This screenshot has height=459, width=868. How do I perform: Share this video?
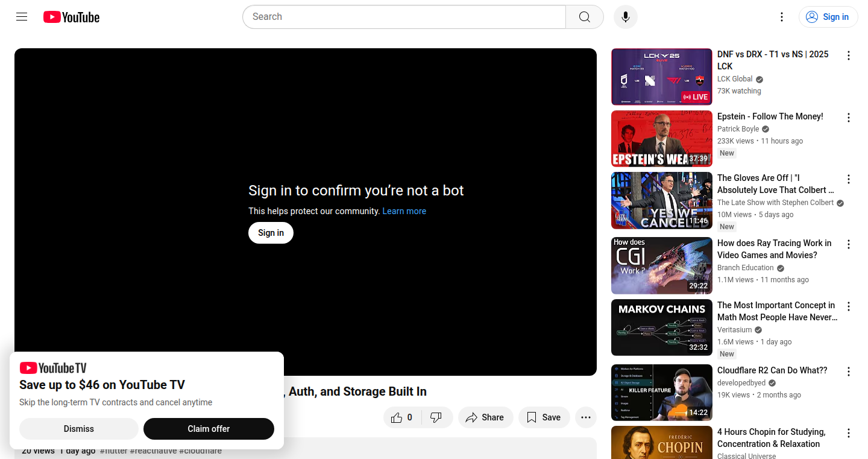(x=485, y=417)
